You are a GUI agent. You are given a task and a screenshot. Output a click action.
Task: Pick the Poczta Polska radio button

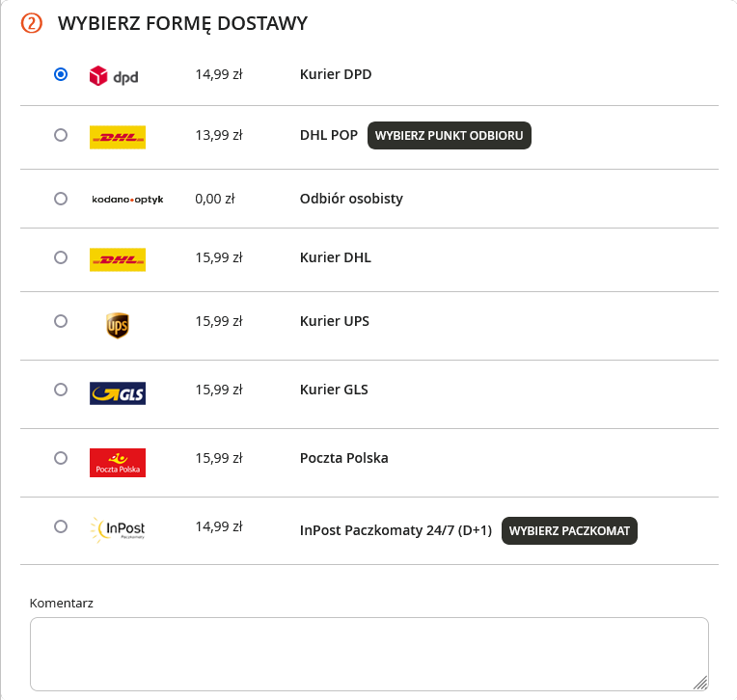point(61,458)
